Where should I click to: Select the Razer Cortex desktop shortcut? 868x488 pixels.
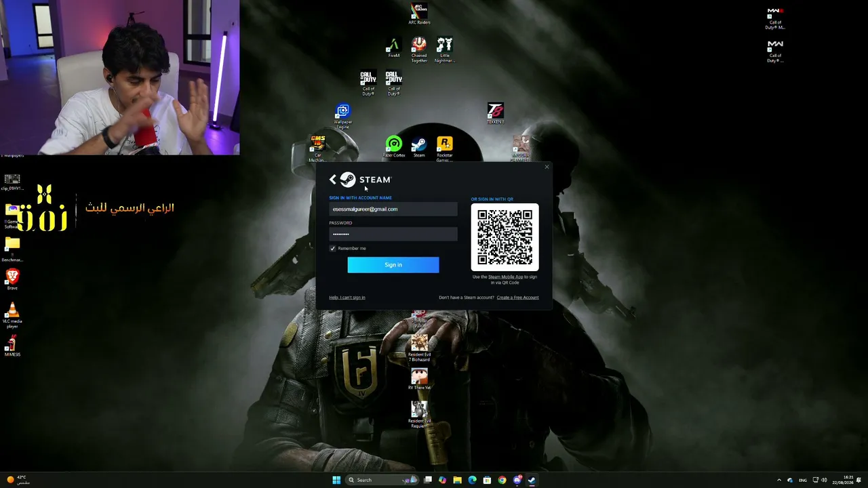pos(393,147)
